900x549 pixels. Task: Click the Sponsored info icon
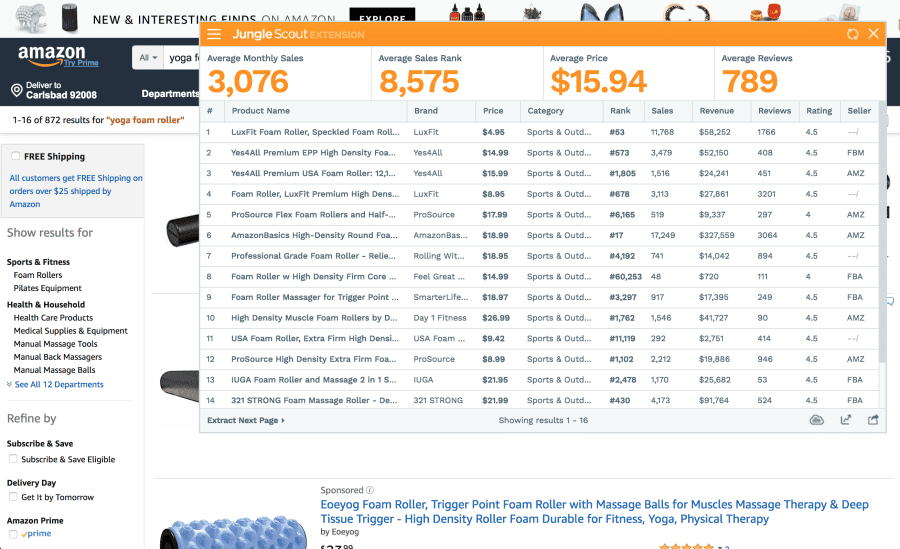370,491
